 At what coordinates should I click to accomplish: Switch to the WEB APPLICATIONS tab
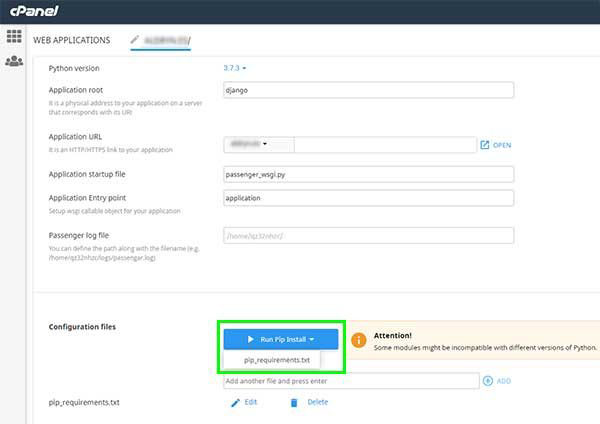pos(72,40)
